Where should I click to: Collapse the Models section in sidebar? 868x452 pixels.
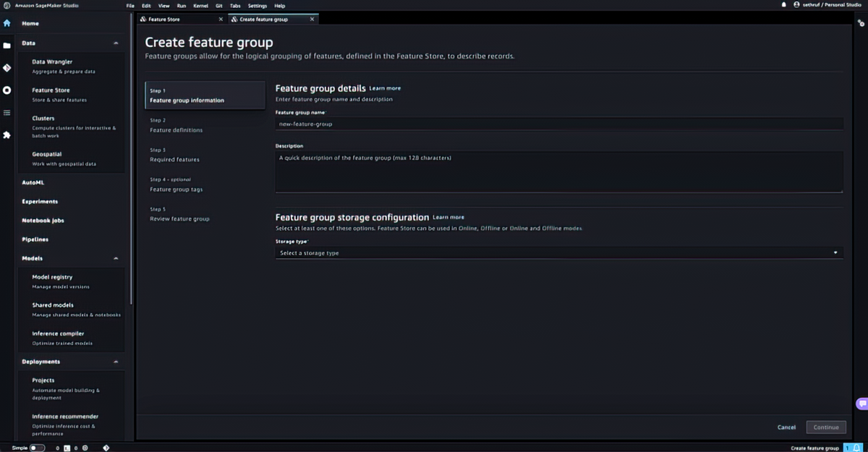click(116, 258)
